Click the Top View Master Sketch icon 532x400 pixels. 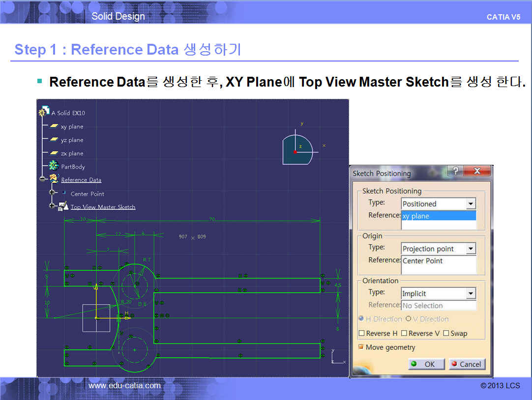(63, 206)
